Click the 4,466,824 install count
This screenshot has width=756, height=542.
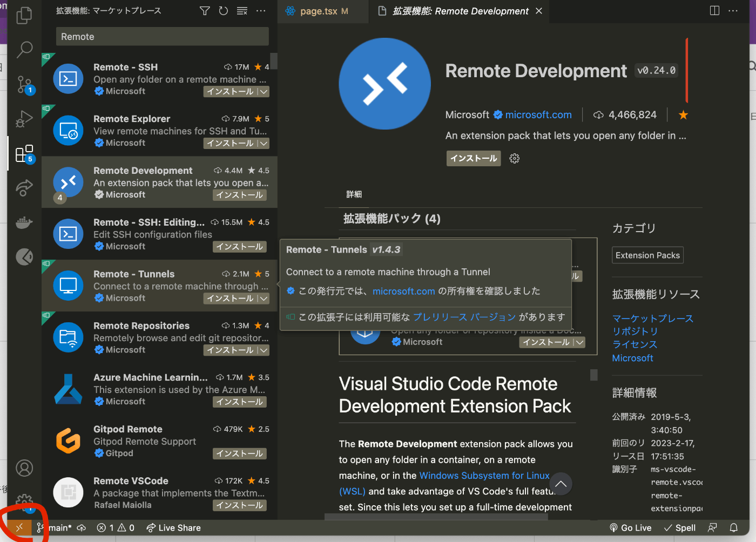pyautogui.click(x=625, y=114)
